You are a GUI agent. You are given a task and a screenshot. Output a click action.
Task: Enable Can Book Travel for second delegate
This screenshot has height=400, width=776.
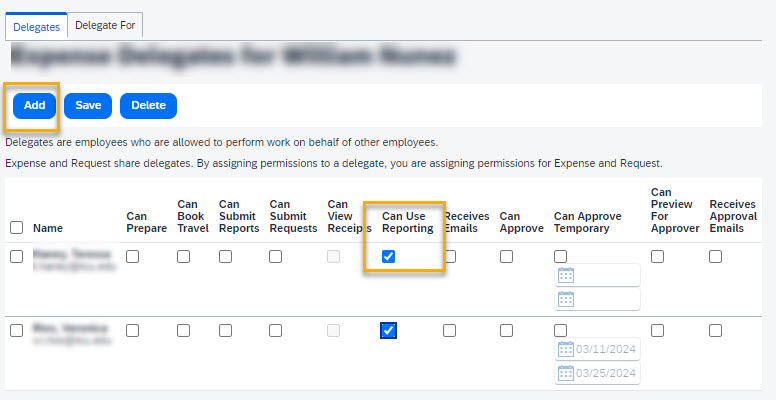click(x=184, y=331)
